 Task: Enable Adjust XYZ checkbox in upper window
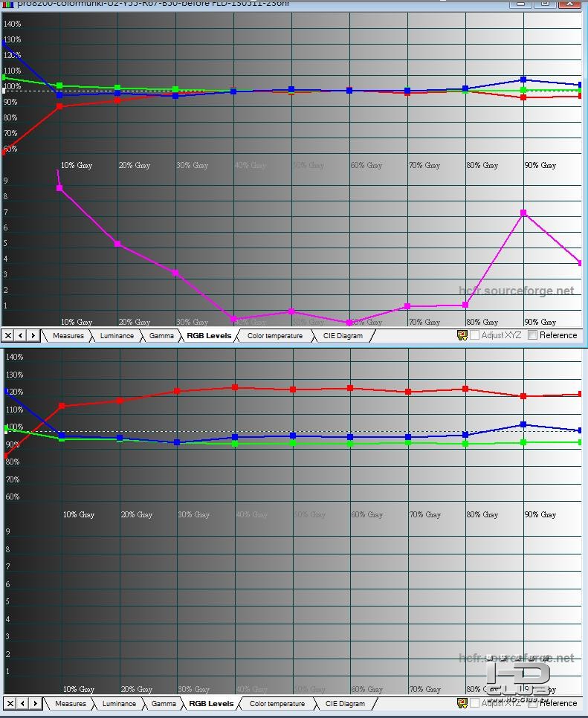point(475,335)
